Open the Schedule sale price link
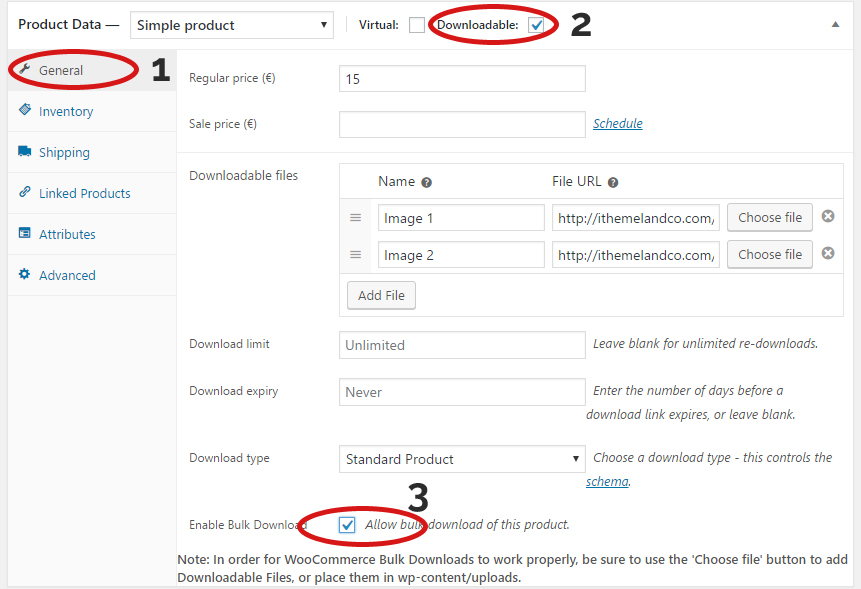 click(x=617, y=124)
